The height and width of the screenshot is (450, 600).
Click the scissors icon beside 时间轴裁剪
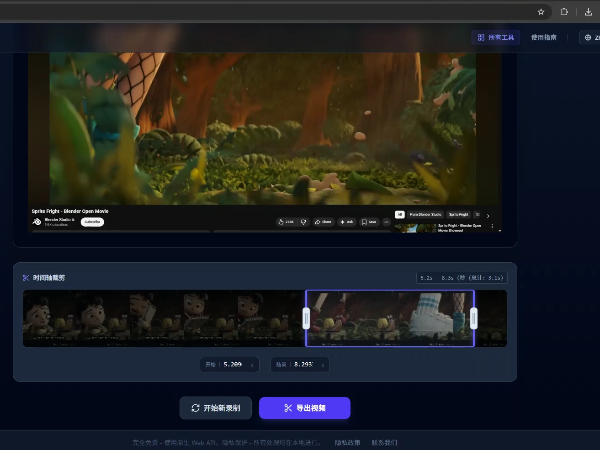point(26,278)
